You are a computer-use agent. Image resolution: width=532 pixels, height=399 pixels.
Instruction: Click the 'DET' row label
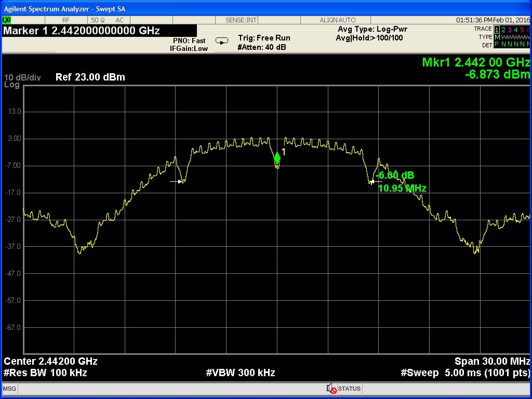click(487, 45)
